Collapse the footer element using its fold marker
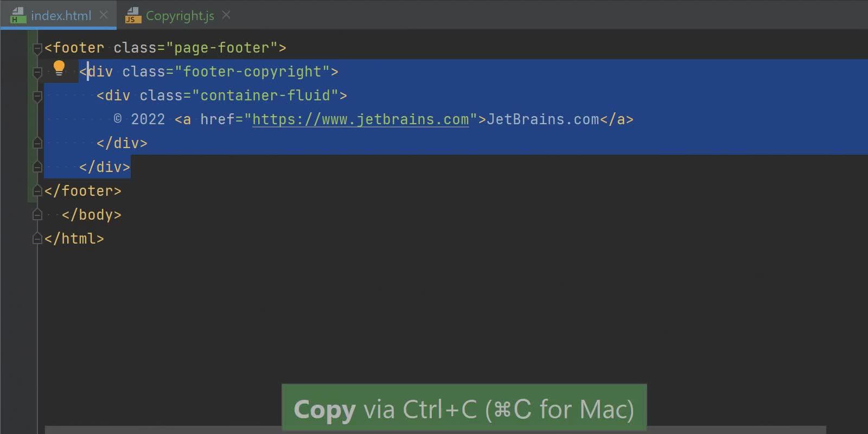The width and height of the screenshot is (868, 434). (37, 48)
